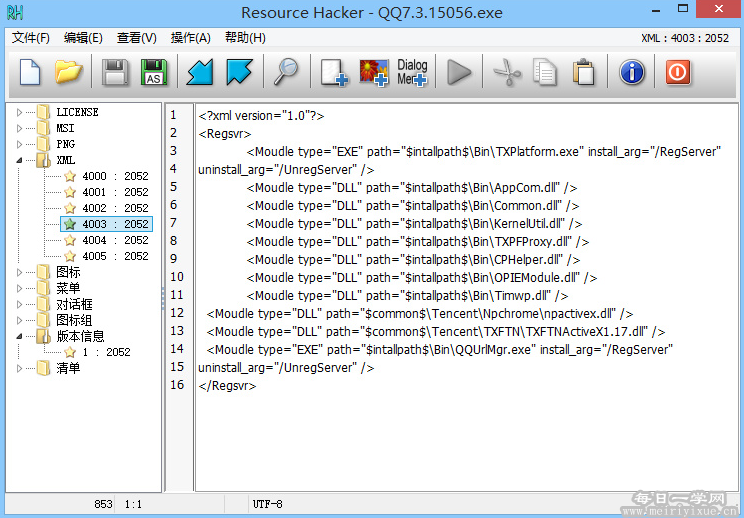Open the blue info About icon
Viewport: 744px width, 518px height.
632,73
